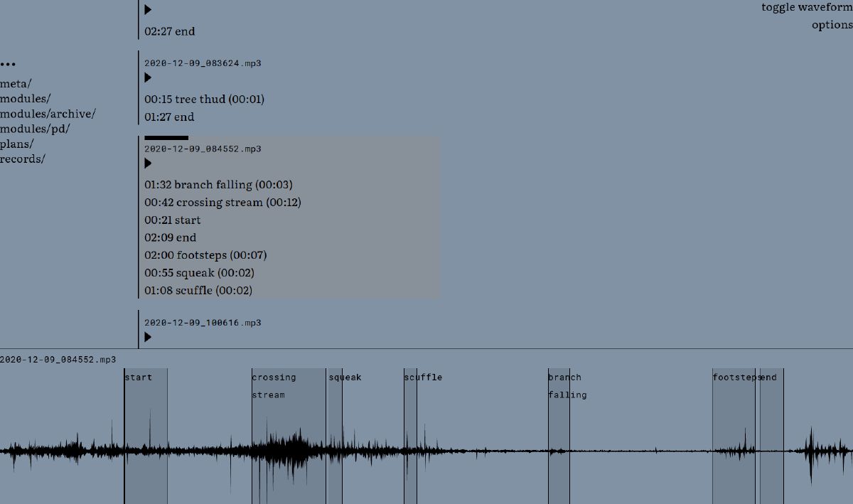The width and height of the screenshot is (853, 504).
Task: Select the 00:42 crossing stream entry
Action: (222, 203)
